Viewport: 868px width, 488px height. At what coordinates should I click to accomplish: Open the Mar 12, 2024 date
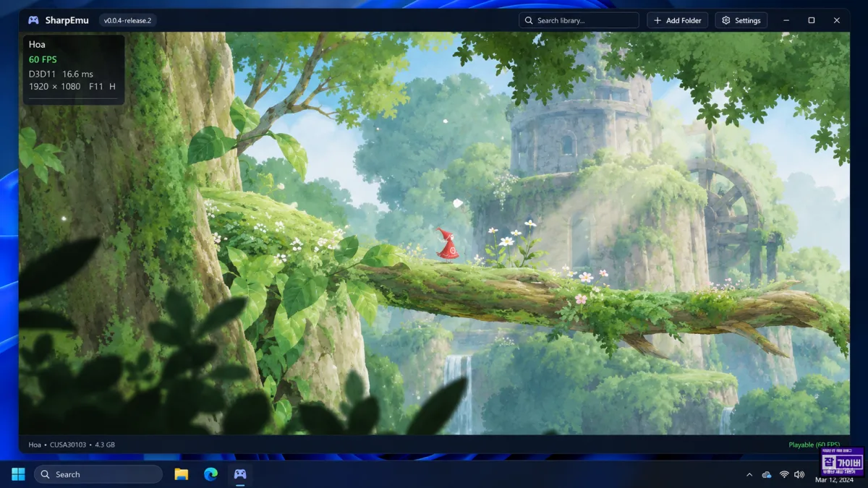(834, 480)
